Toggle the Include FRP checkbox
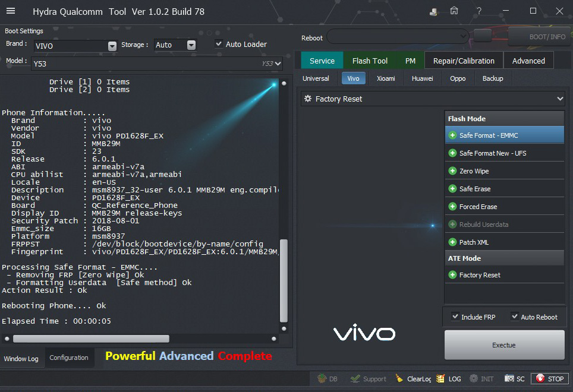The image size is (573, 392). pyautogui.click(x=455, y=317)
